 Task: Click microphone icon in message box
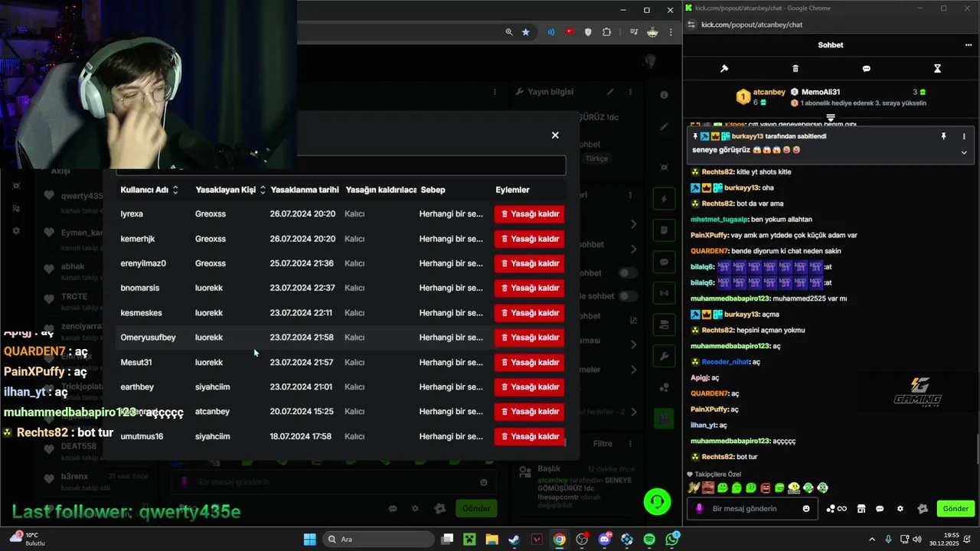(x=700, y=509)
